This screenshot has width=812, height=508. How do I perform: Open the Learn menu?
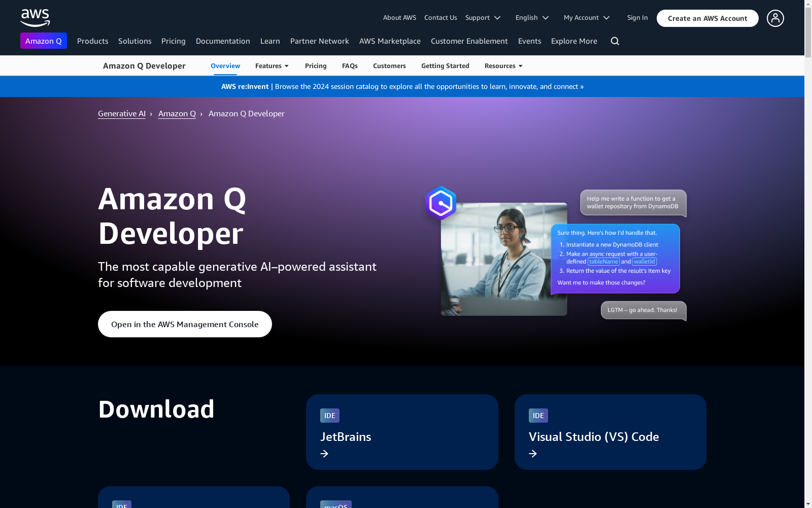(270, 41)
